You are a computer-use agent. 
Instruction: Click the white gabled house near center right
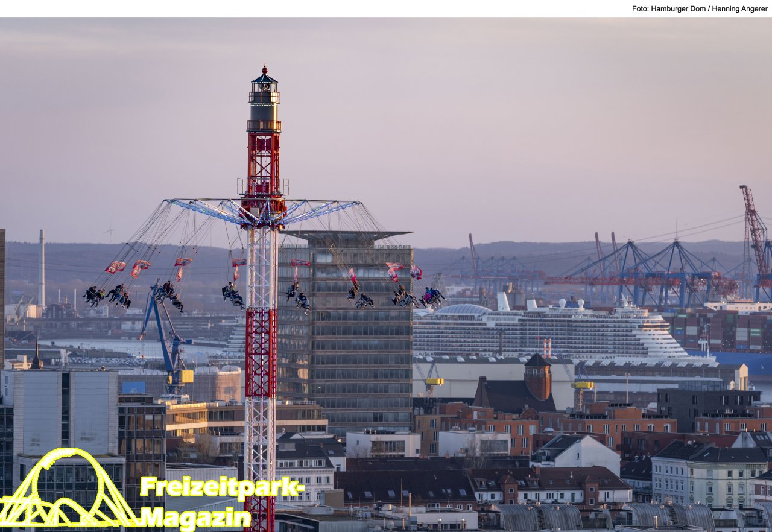[x=575, y=452]
